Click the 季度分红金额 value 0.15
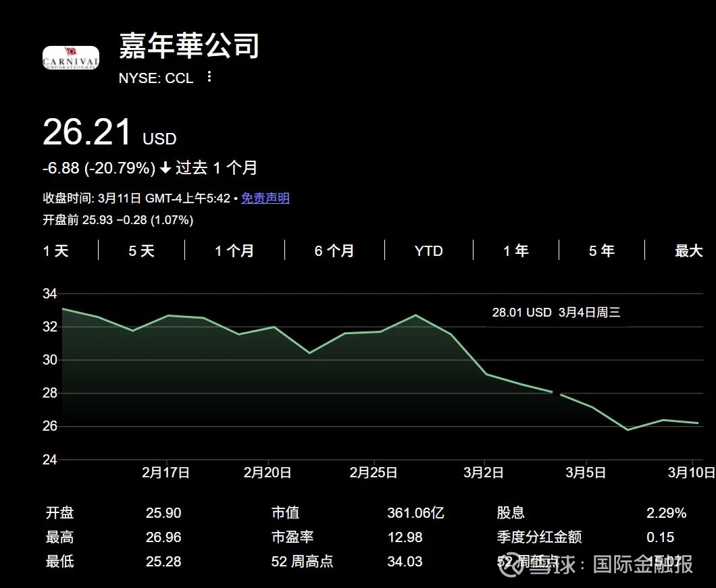 [661, 537]
